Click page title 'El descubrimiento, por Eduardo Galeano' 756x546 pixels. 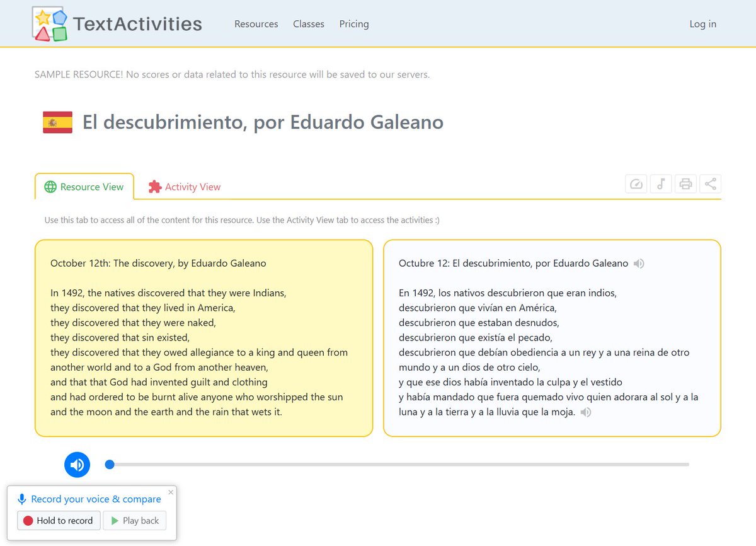pos(263,122)
